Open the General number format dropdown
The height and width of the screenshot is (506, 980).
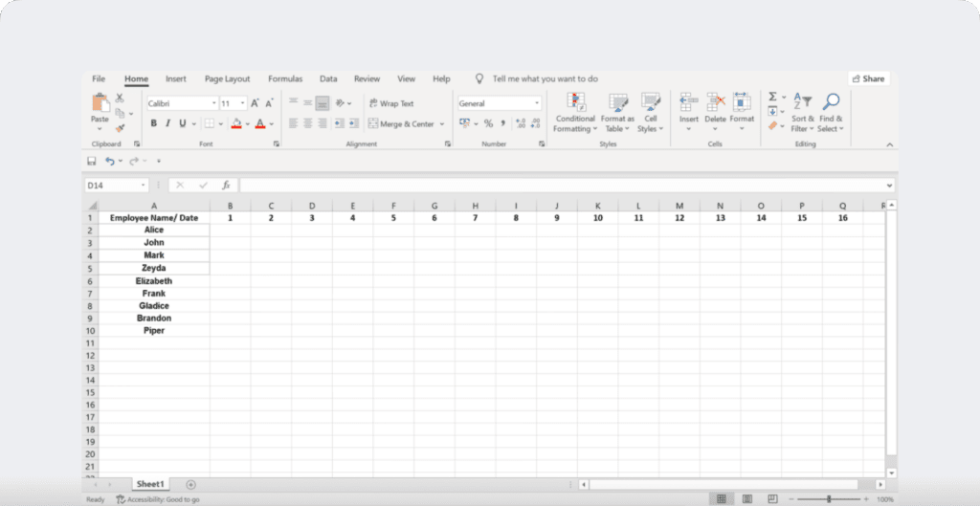tap(499, 103)
